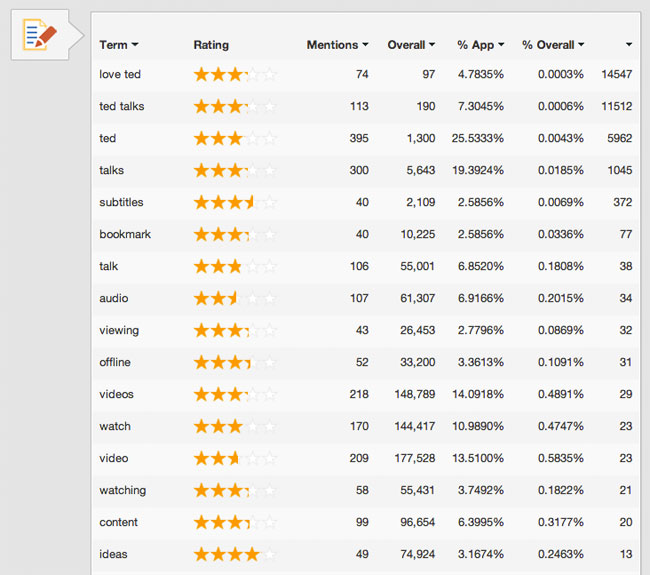Click overall value 177,528 for video
The height and width of the screenshot is (575, 650).
[x=415, y=458]
